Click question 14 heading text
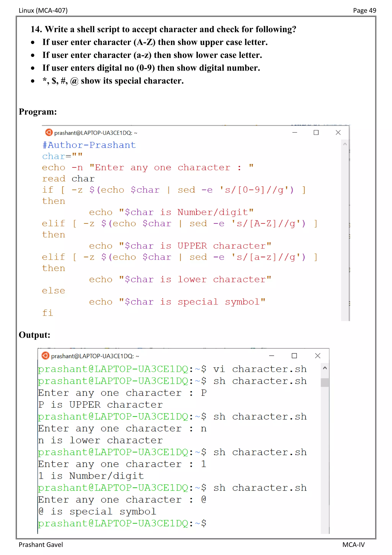The height and width of the screenshot is (555, 392). (163, 29)
